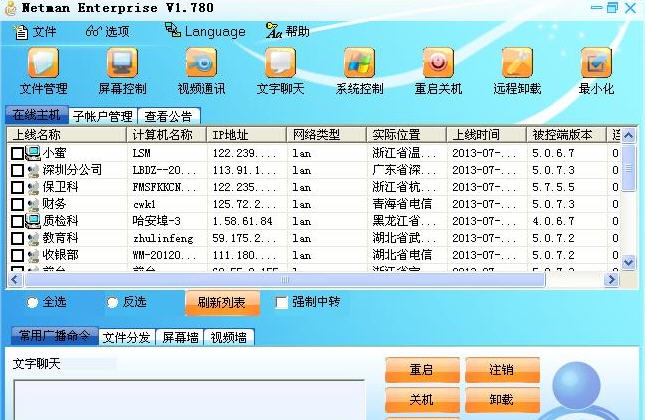Enable the 强制中转 checkbox
The image size is (645, 420).
[x=281, y=302]
